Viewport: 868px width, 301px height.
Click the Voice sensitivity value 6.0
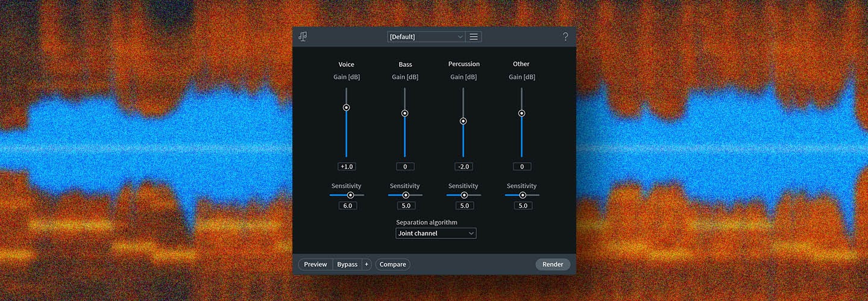(x=348, y=206)
